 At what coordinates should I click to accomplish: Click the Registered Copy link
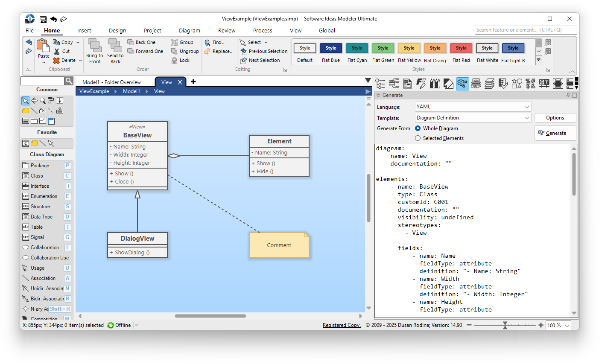pyautogui.click(x=342, y=325)
